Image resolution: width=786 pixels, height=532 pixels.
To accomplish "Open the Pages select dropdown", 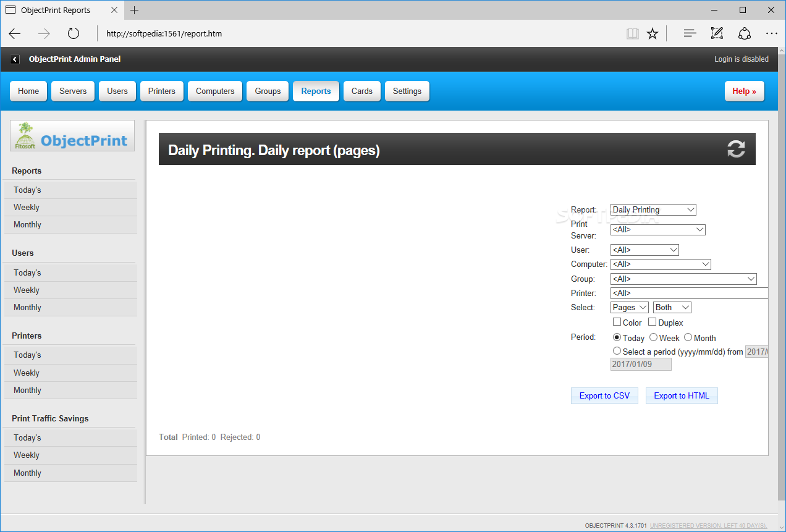I will 630,308.
